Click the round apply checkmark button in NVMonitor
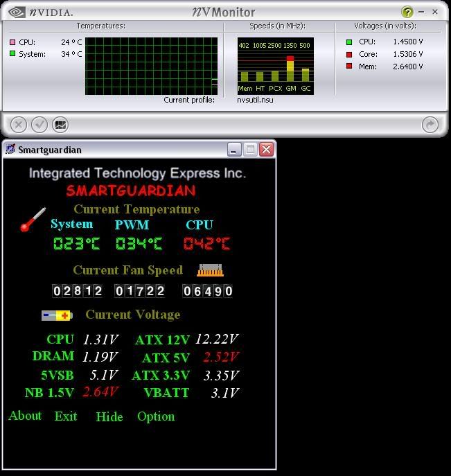This screenshot has height=476, width=451. click(39, 125)
